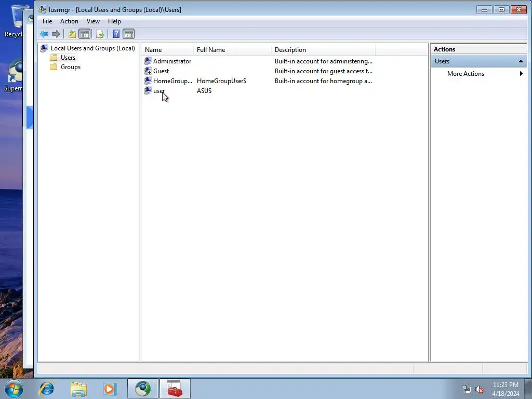
Task: Click the Guest account icon
Action: click(148, 71)
